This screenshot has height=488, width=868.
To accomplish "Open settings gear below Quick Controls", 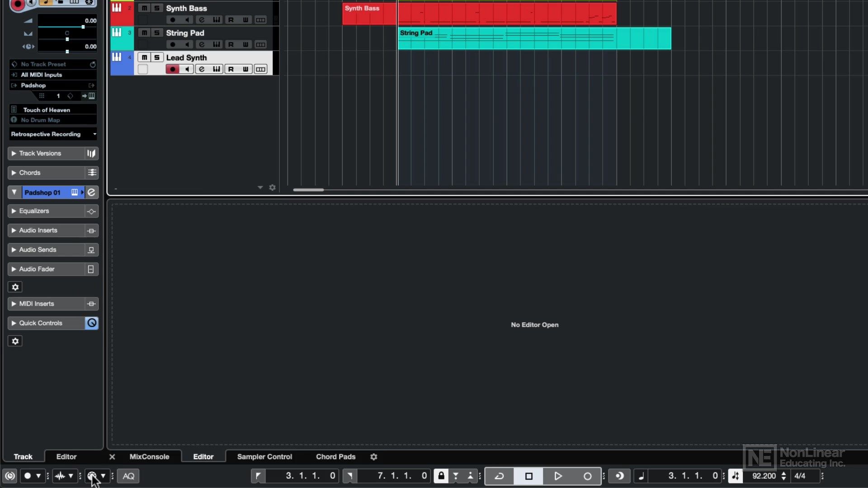I will coord(15,341).
